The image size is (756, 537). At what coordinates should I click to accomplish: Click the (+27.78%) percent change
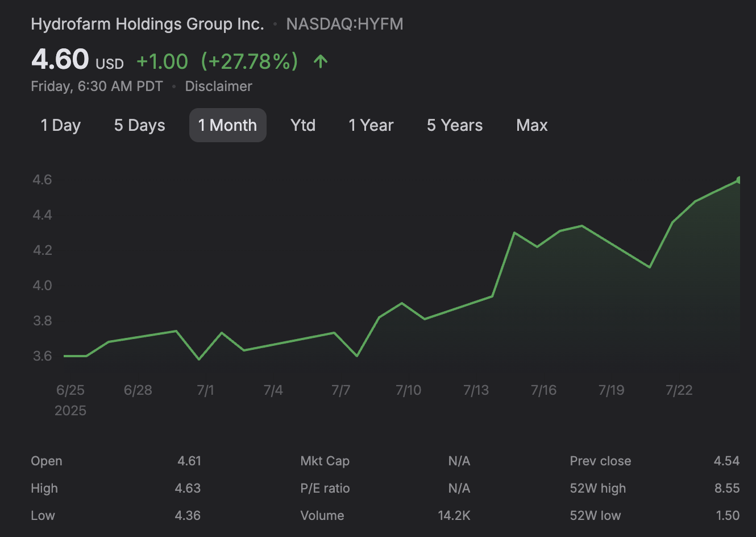(249, 61)
